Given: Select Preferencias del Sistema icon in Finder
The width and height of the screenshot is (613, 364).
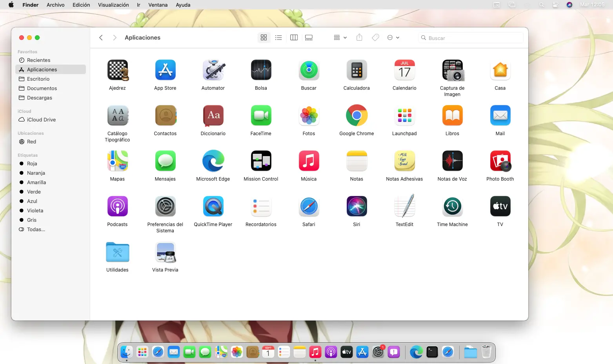Looking at the screenshot, I should [x=165, y=206].
